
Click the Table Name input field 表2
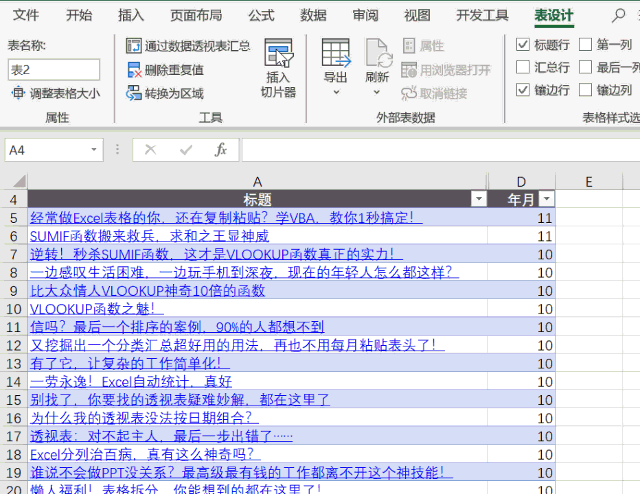[53, 69]
